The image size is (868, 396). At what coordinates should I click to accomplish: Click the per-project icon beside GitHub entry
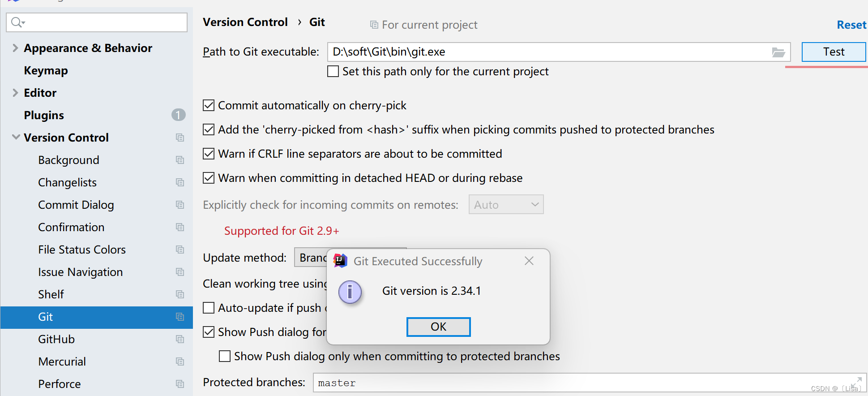point(180,339)
